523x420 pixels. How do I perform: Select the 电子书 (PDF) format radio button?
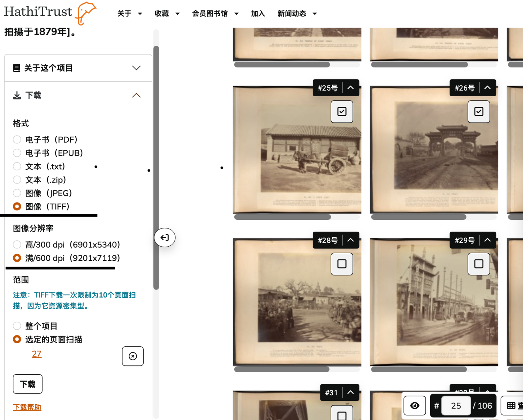[x=17, y=140]
